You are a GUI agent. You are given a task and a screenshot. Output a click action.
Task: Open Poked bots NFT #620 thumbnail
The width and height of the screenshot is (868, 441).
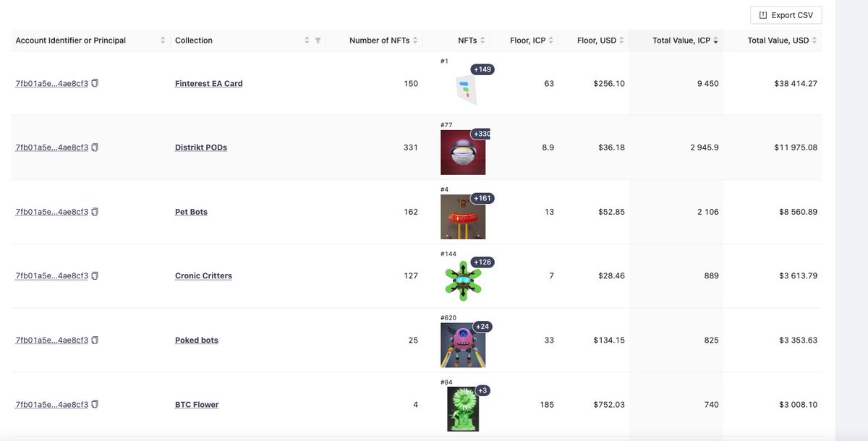[x=463, y=345]
